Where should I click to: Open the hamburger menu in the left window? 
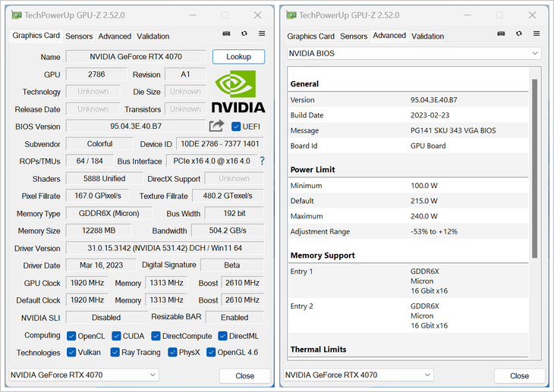[x=262, y=33]
